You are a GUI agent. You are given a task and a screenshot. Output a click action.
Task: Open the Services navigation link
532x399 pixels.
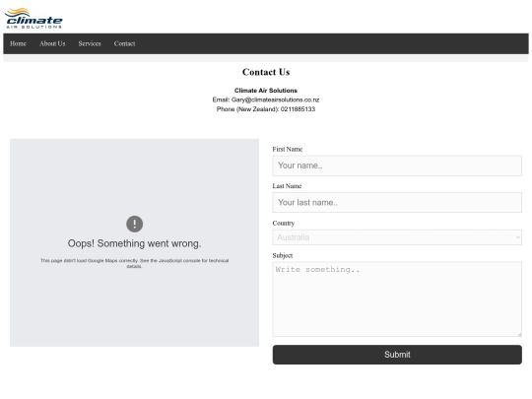click(x=90, y=43)
